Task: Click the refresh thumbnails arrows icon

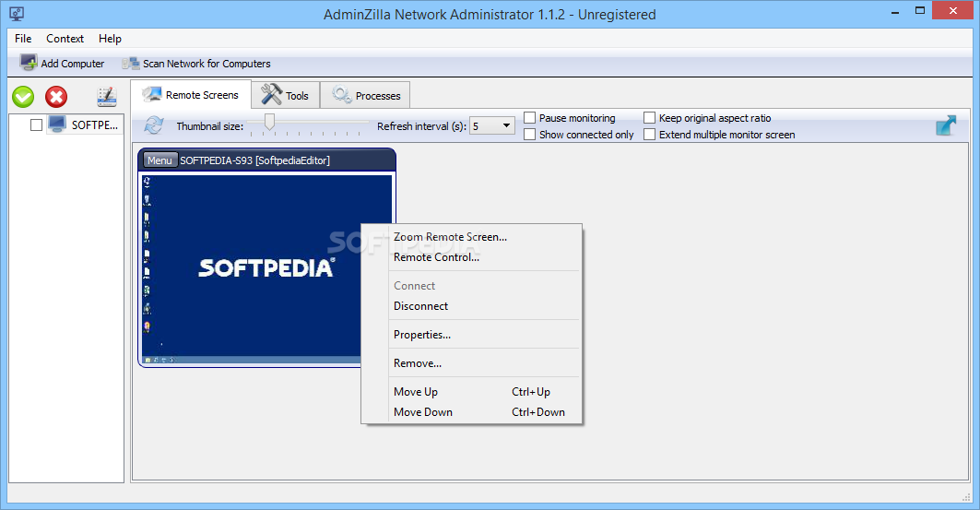Action: [x=154, y=125]
